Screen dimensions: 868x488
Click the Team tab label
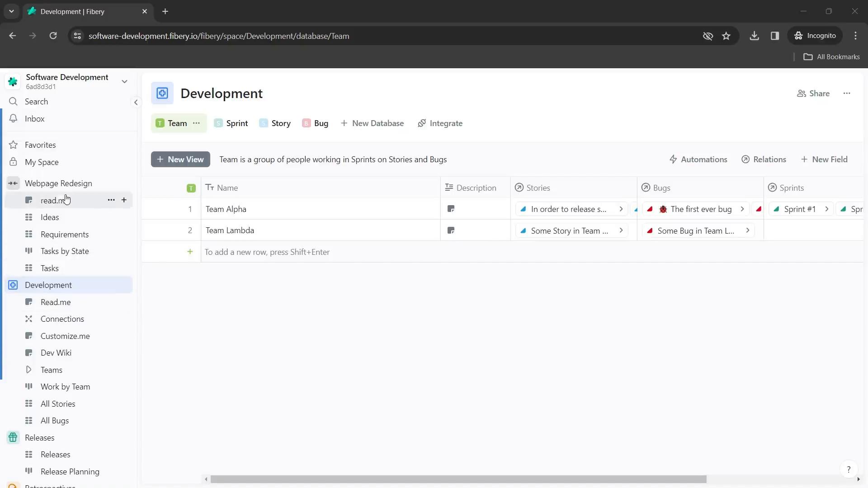tap(178, 123)
